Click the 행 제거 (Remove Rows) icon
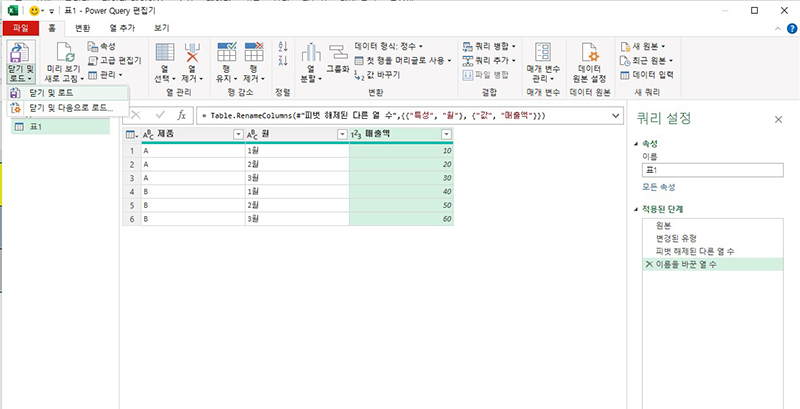This screenshot has height=409, width=800. 255,54
